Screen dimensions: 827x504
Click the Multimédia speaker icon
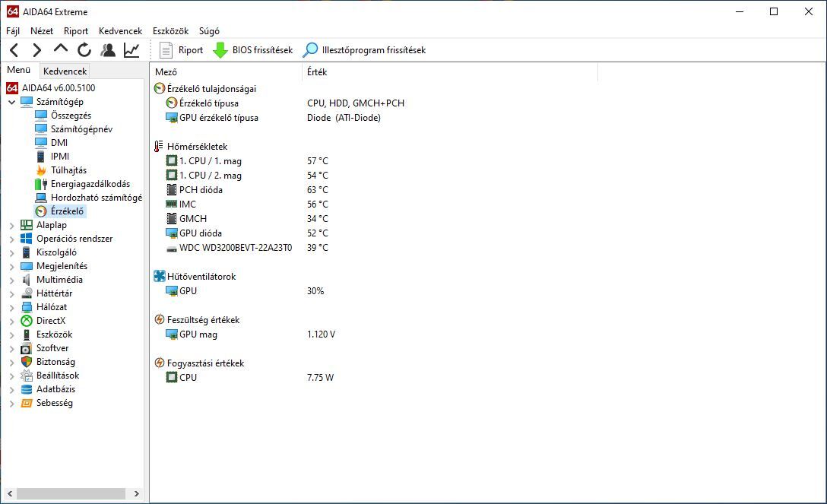click(x=27, y=280)
